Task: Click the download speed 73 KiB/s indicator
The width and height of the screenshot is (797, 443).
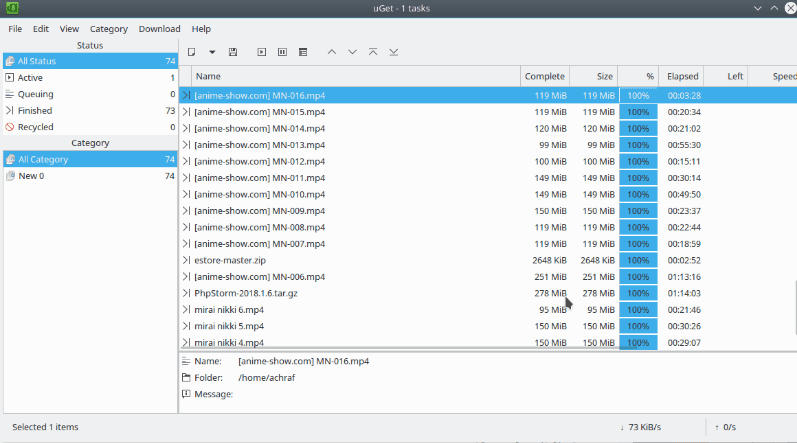Action: click(640, 427)
